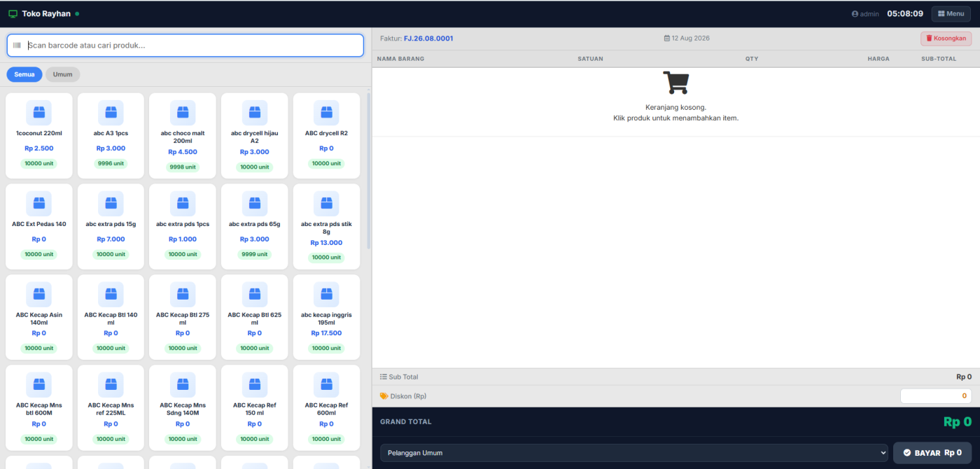Click the monitor icon beside Toko Rayhan
This screenshot has width=980, height=469.
point(13,14)
